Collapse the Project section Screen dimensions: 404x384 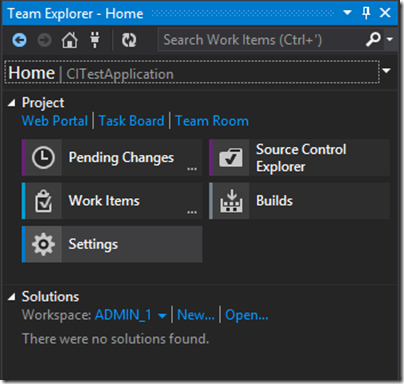(12, 103)
